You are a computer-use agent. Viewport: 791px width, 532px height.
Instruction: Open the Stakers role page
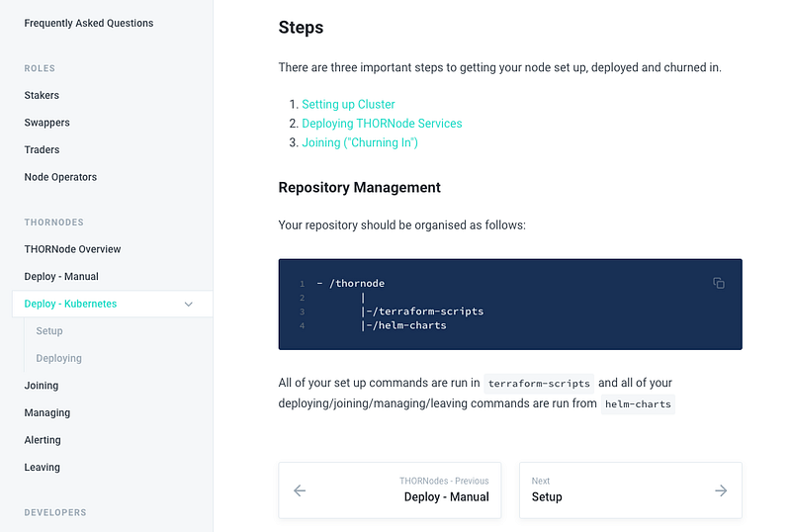coord(42,95)
